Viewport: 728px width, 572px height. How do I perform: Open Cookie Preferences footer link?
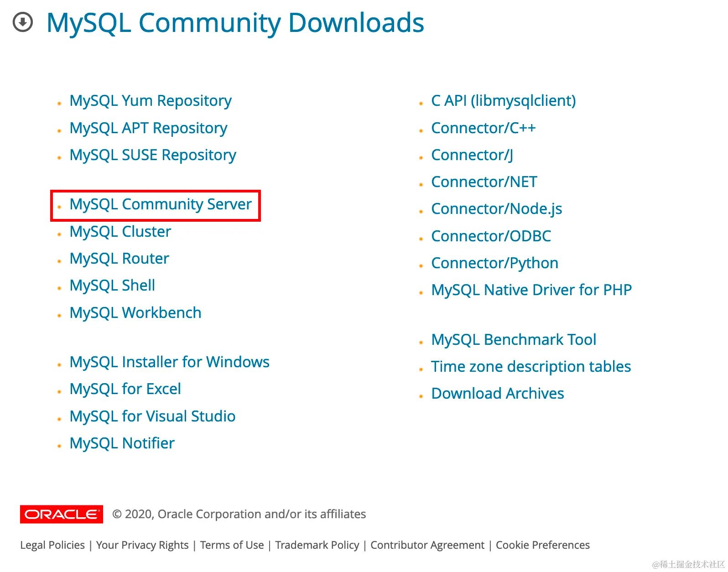point(543,545)
